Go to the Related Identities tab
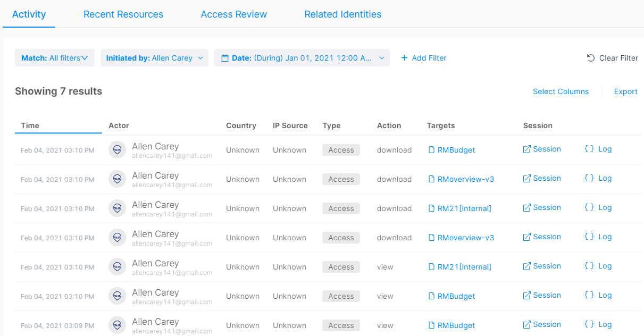The width and height of the screenshot is (644, 336). [343, 14]
